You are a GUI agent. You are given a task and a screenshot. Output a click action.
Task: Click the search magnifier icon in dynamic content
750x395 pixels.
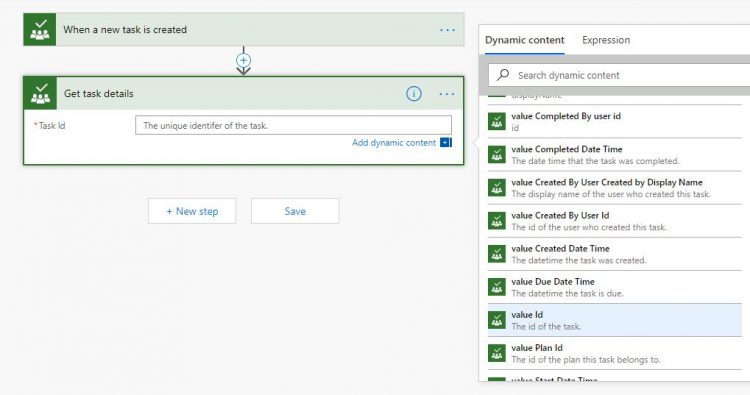[503, 75]
